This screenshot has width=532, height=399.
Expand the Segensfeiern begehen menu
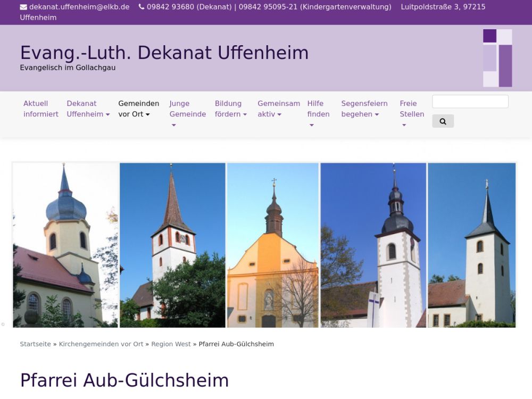(x=364, y=109)
